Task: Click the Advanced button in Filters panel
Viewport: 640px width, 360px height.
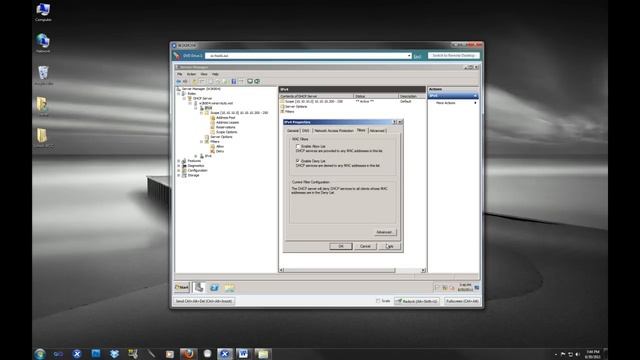Action: tap(384, 232)
